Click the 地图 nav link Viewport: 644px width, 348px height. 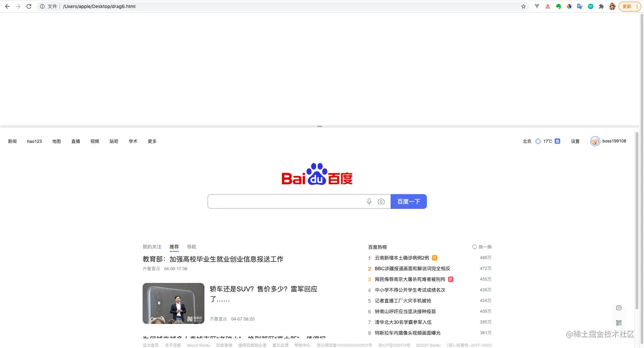click(x=57, y=141)
